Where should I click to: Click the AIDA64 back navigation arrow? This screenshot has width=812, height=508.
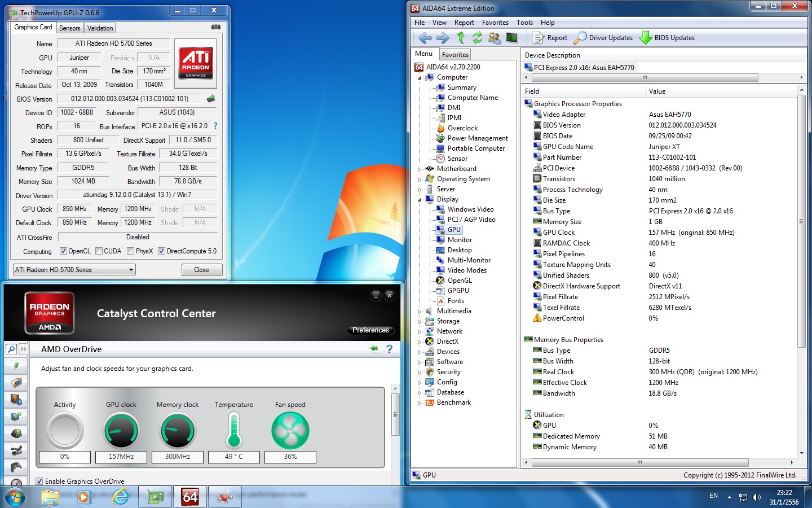click(425, 38)
